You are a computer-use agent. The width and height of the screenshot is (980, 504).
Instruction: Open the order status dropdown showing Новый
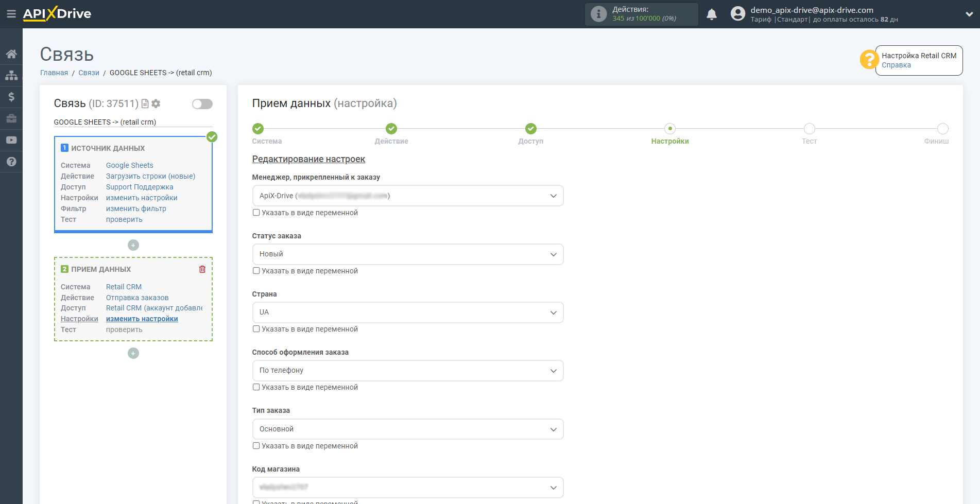point(408,254)
